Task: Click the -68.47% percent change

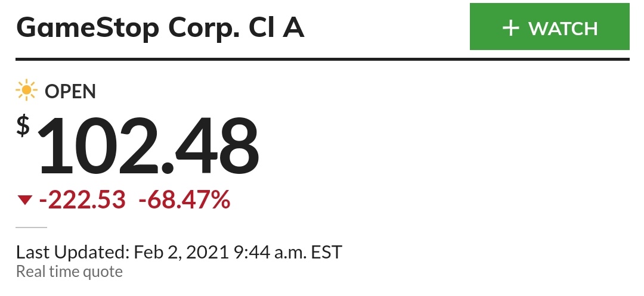Action: [184, 200]
